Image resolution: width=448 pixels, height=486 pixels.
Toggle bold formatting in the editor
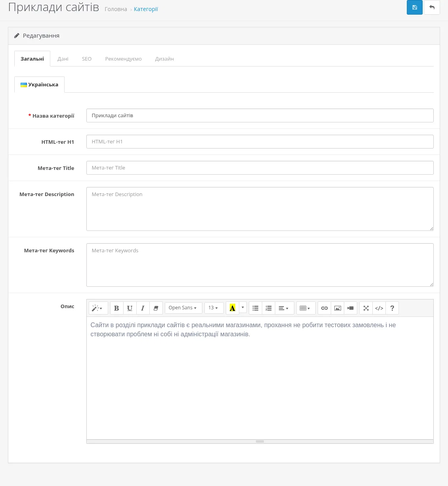pos(116,308)
